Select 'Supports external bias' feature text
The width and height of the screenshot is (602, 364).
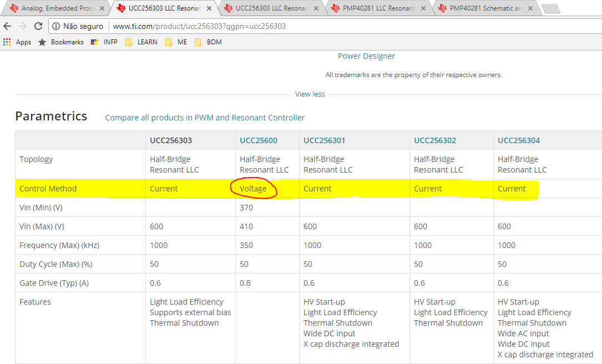[x=190, y=312]
